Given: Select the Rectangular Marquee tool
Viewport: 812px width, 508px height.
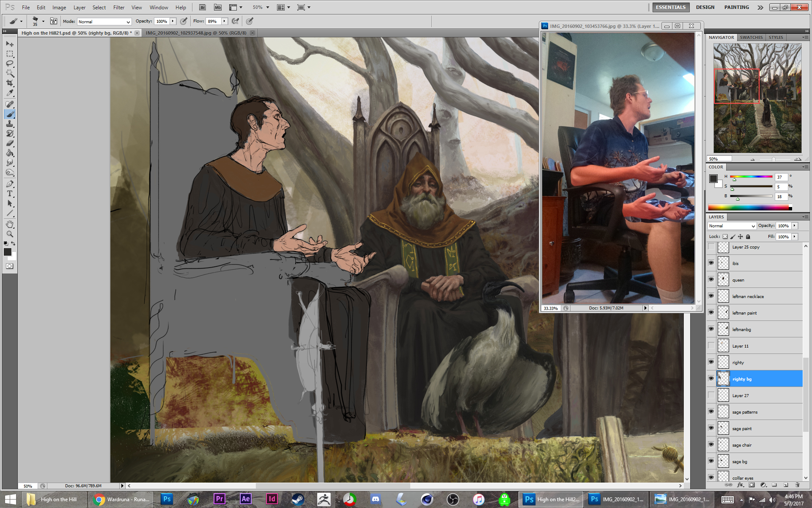Looking at the screenshot, I should tap(10, 54).
